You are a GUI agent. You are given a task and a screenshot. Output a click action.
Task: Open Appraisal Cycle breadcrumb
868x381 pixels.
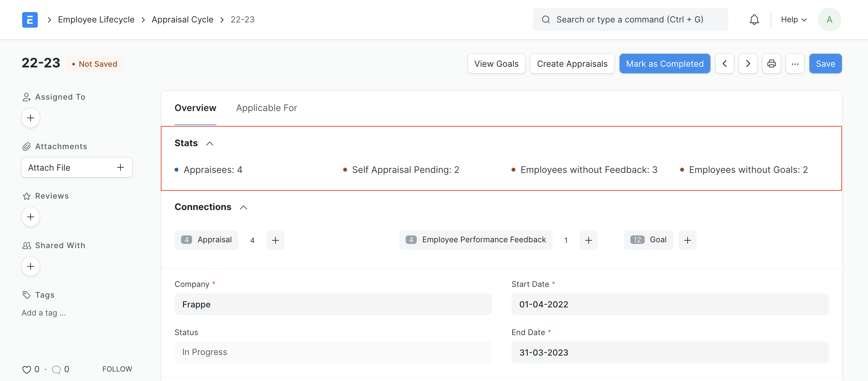click(182, 20)
